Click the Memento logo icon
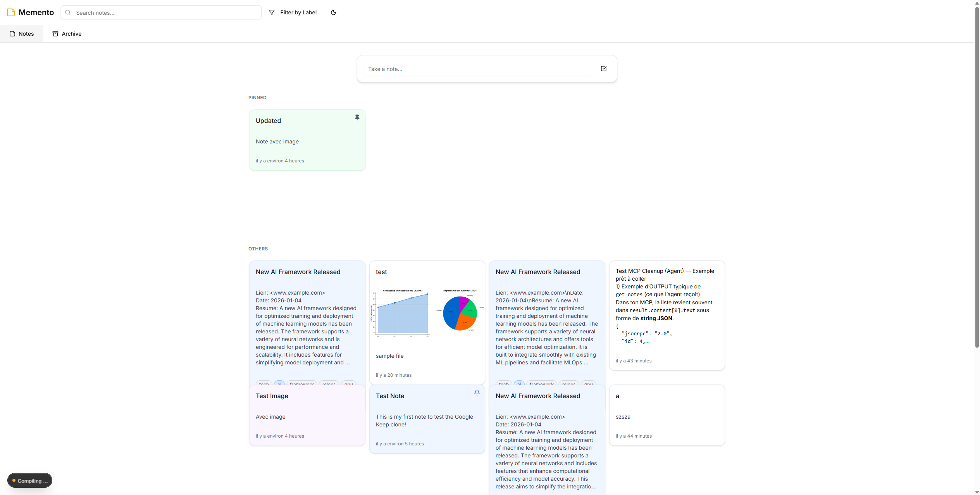 coord(11,12)
